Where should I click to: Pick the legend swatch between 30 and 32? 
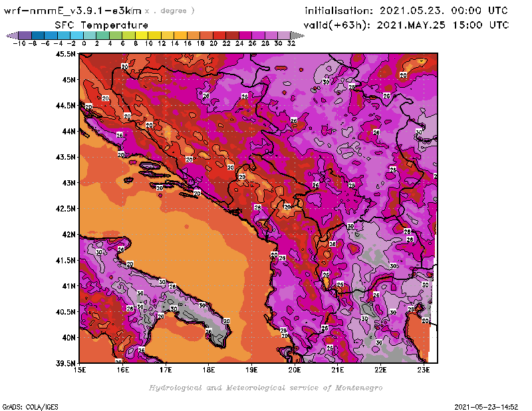[284, 35]
